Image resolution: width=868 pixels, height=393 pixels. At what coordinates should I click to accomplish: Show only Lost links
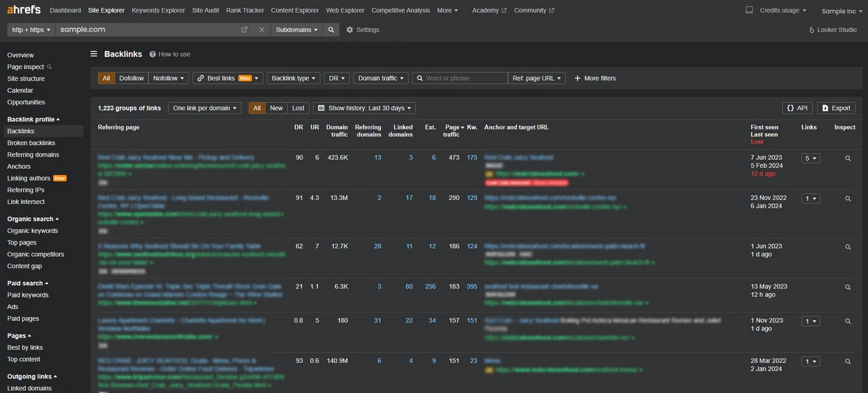click(x=298, y=108)
